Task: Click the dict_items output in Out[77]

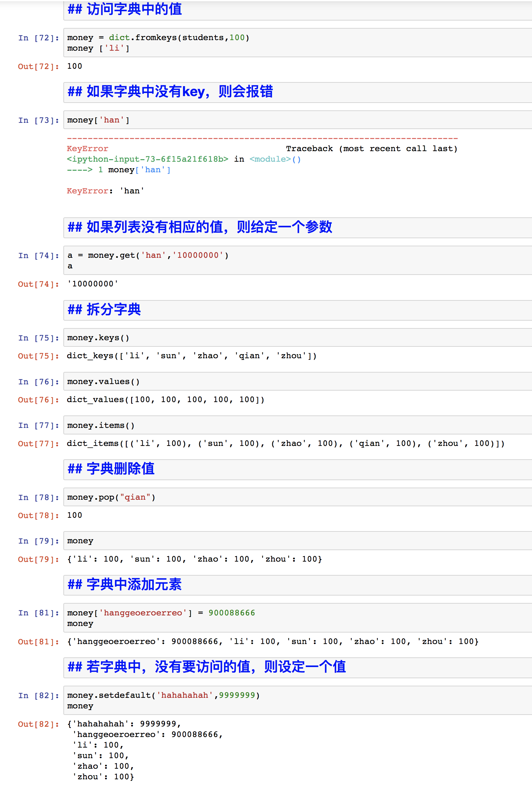Action: (x=285, y=443)
